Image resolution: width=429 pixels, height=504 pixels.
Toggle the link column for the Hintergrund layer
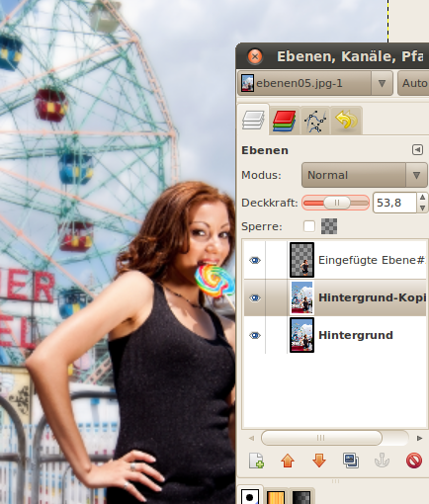click(276, 335)
